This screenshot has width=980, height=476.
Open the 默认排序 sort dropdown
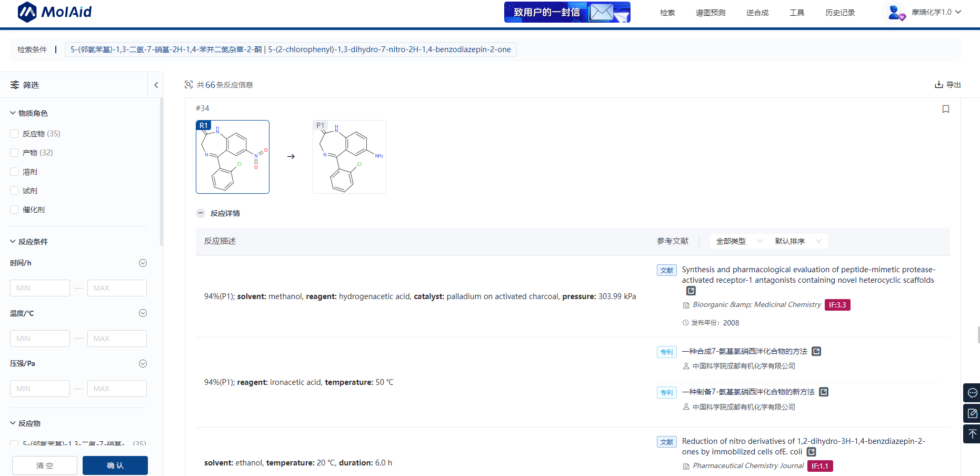pyautogui.click(x=797, y=241)
